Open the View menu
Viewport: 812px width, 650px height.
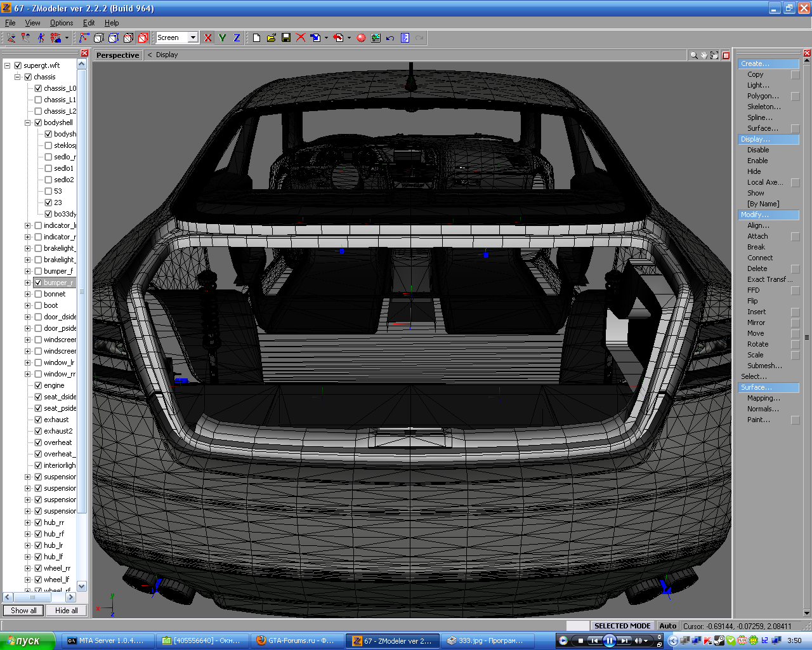click(x=32, y=23)
